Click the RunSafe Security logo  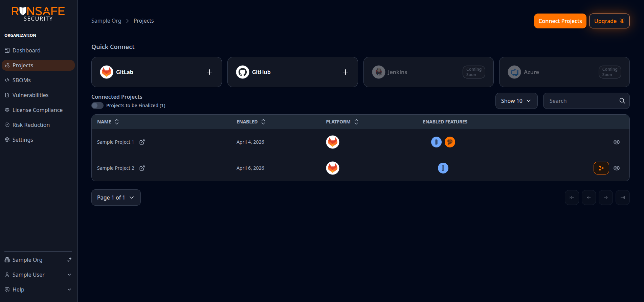[38, 14]
